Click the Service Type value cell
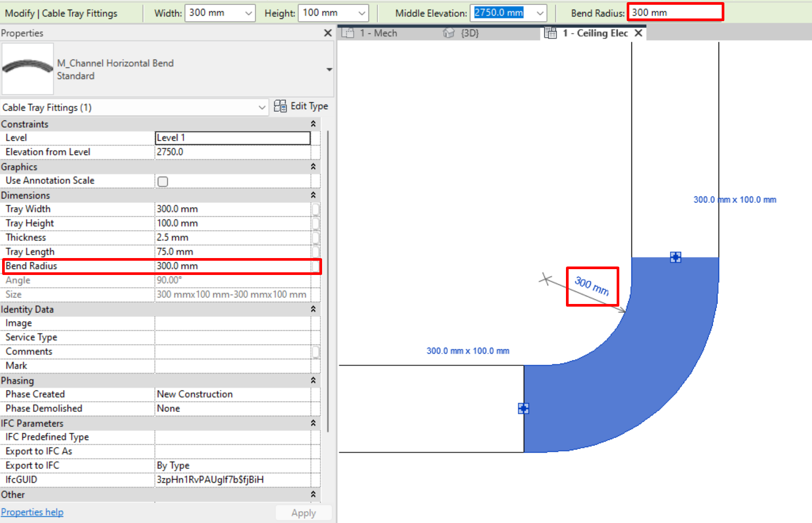812x523 pixels. (x=233, y=337)
